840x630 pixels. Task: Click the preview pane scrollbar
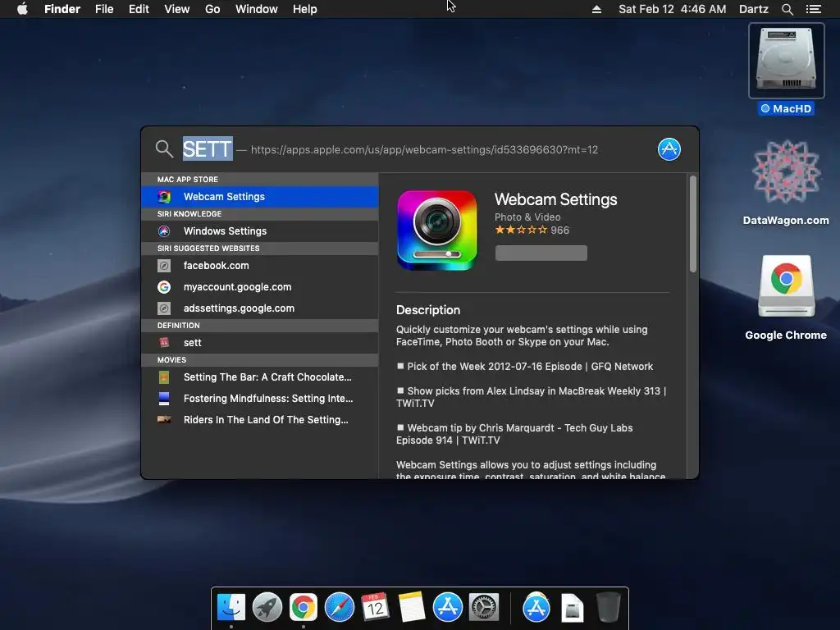(692, 224)
